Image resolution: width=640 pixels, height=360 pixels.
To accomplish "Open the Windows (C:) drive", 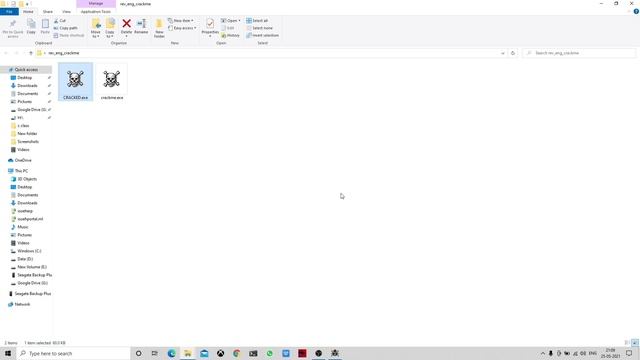I will point(29,251).
